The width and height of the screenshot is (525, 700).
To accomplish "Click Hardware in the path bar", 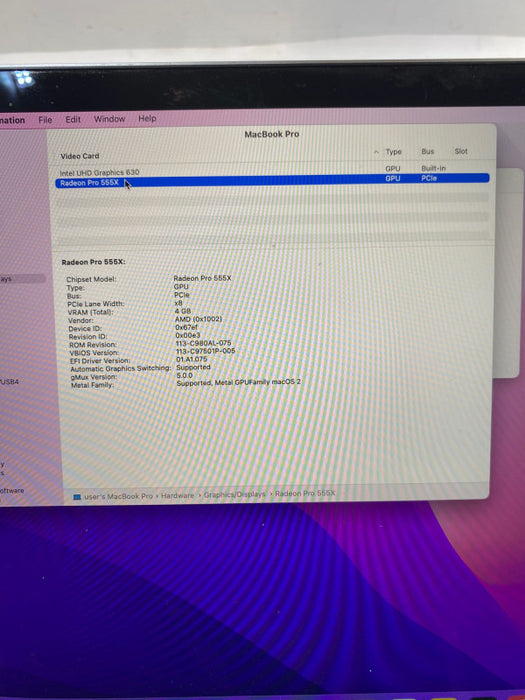I will coord(177,495).
